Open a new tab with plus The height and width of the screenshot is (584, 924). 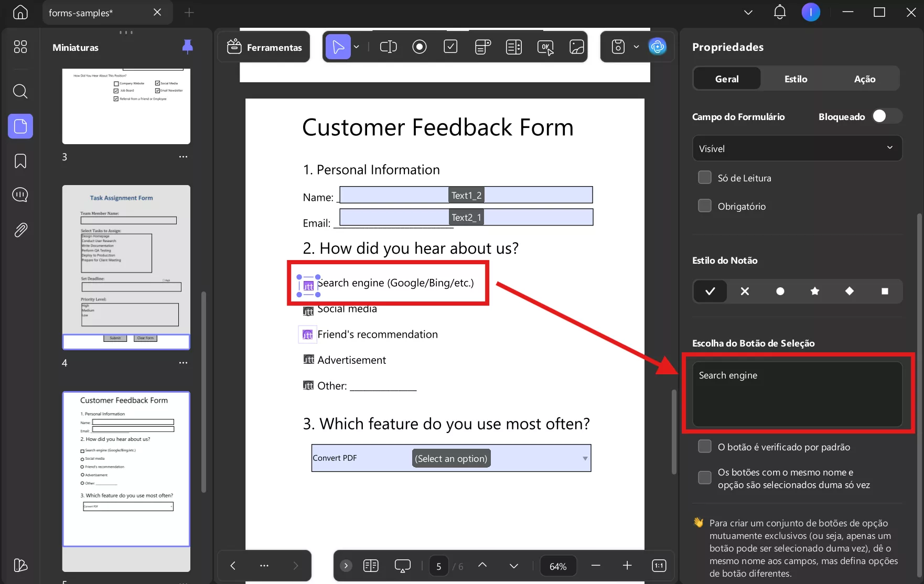click(189, 12)
